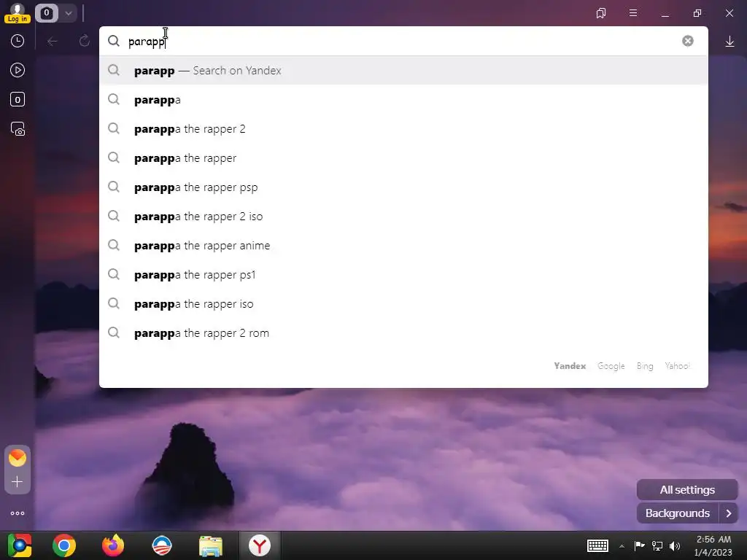Open the Yandex Mail icon in sidebar
The image size is (747, 560).
tap(18, 458)
